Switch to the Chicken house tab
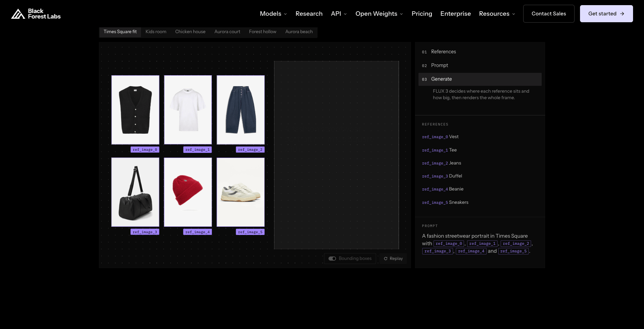Screen dimensions: 644x329 pyautogui.click(x=190, y=32)
